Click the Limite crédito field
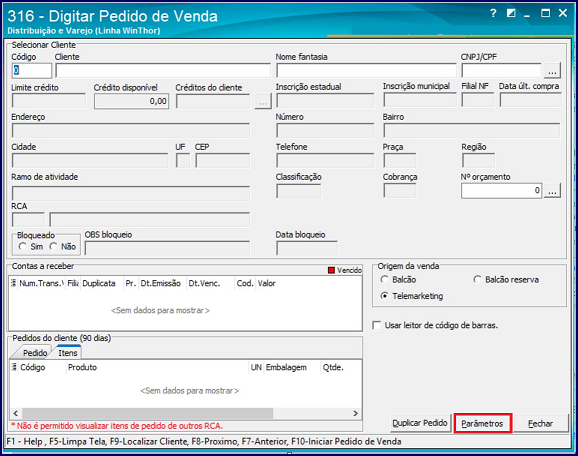 click(x=49, y=101)
